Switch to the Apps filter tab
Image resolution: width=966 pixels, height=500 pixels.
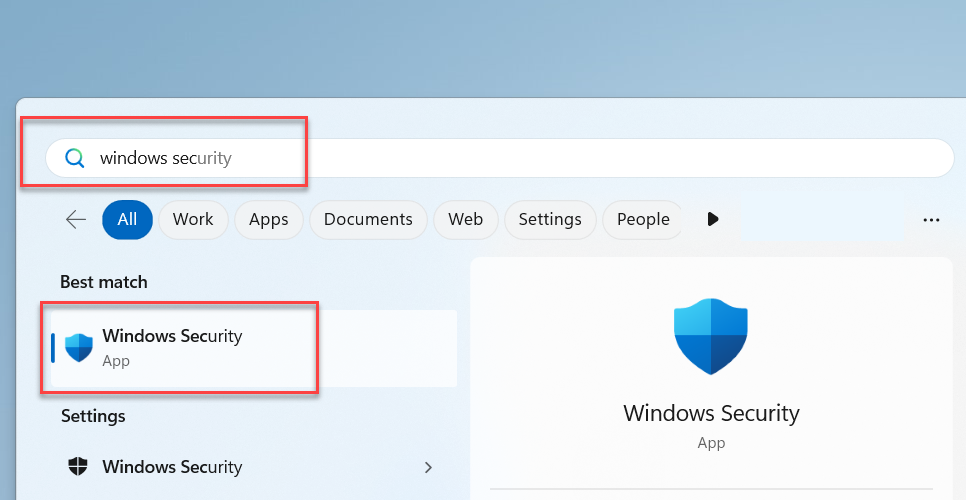(269, 219)
